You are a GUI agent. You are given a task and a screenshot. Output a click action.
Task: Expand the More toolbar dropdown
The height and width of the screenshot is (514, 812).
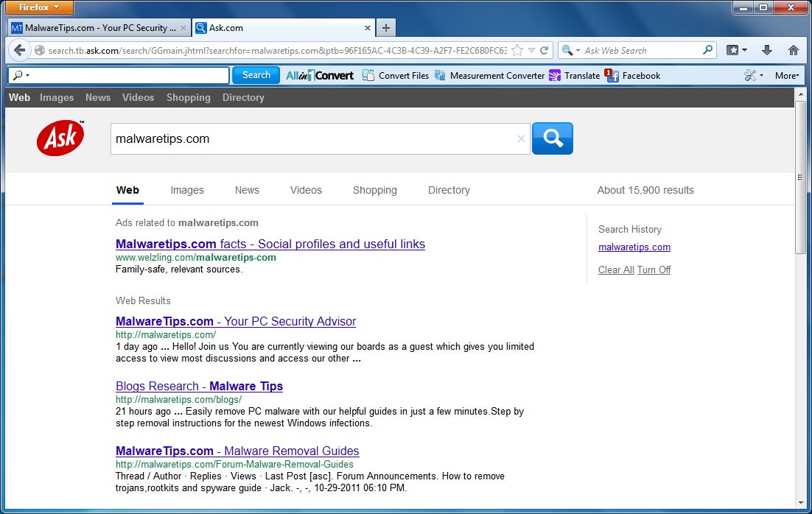tap(787, 76)
